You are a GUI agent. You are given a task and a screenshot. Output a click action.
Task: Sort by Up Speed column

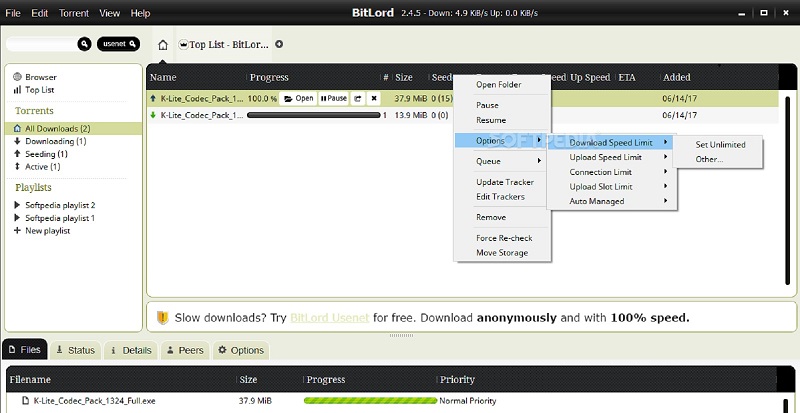[590, 78]
